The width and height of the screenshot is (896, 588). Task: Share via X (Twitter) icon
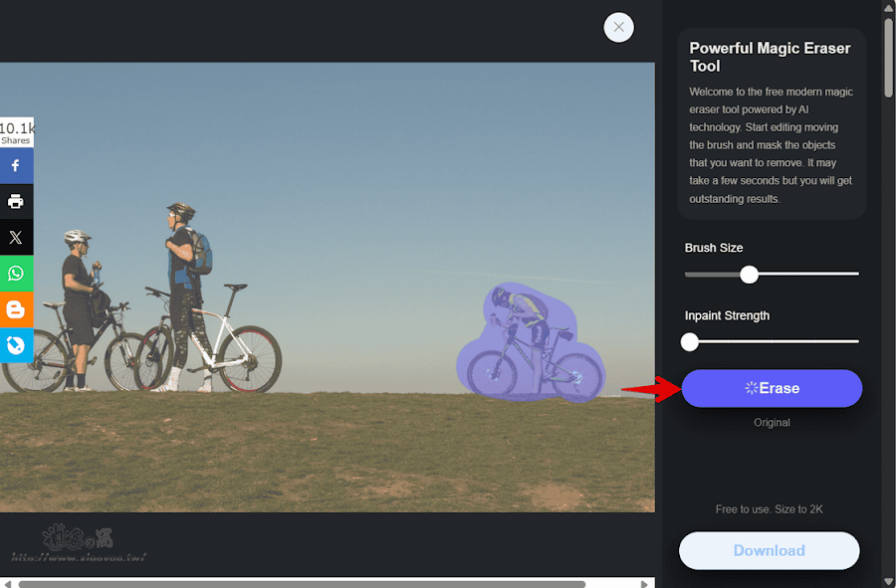(16, 238)
